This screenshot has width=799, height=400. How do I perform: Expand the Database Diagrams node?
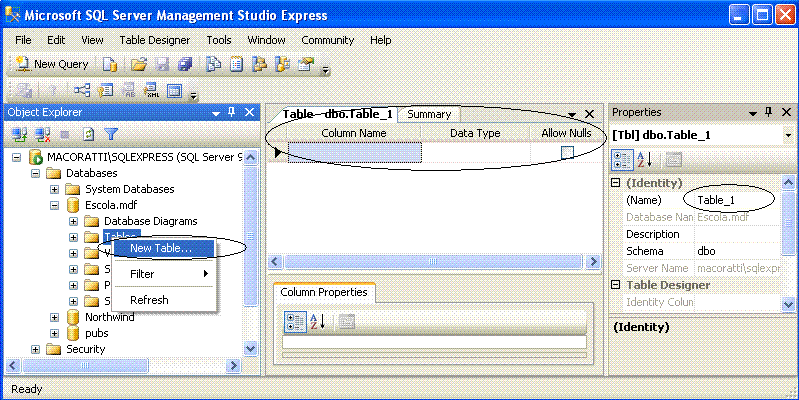73,222
